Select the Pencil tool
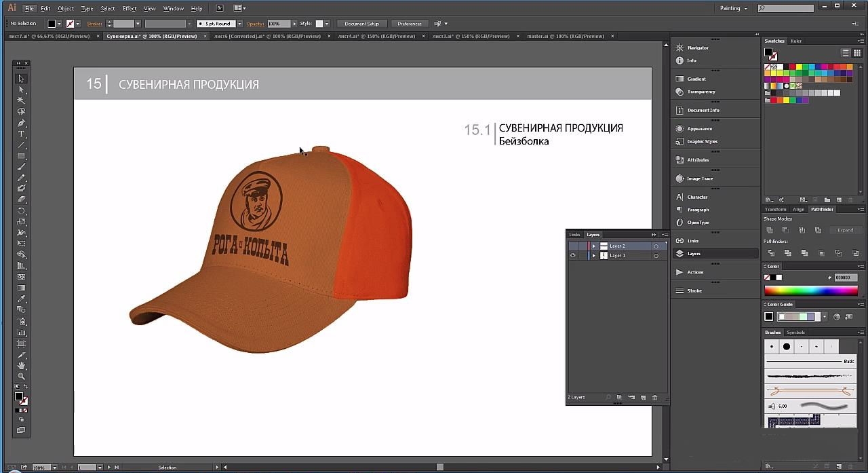Image resolution: width=868 pixels, height=473 pixels. (21, 178)
